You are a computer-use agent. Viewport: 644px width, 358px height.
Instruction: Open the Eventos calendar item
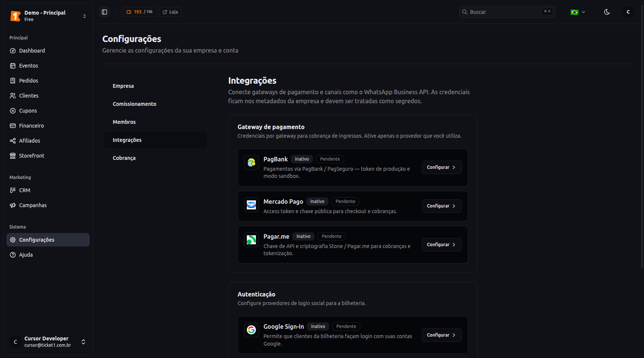coord(48,66)
